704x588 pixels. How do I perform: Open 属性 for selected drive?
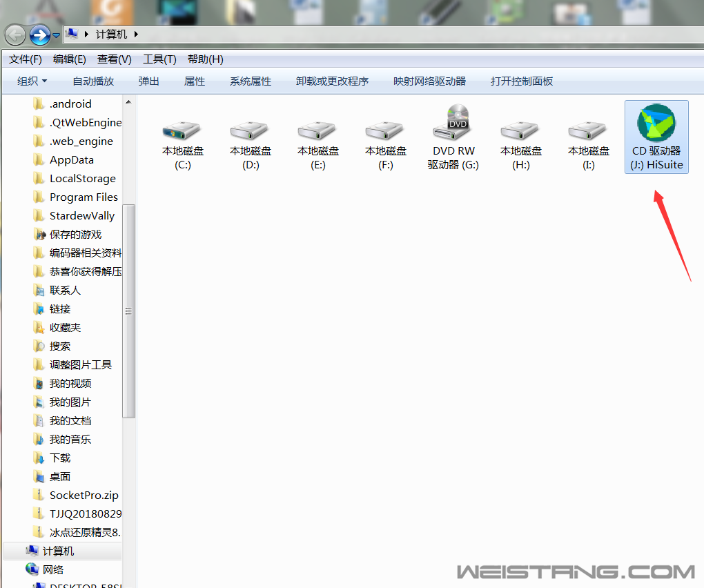tap(195, 81)
